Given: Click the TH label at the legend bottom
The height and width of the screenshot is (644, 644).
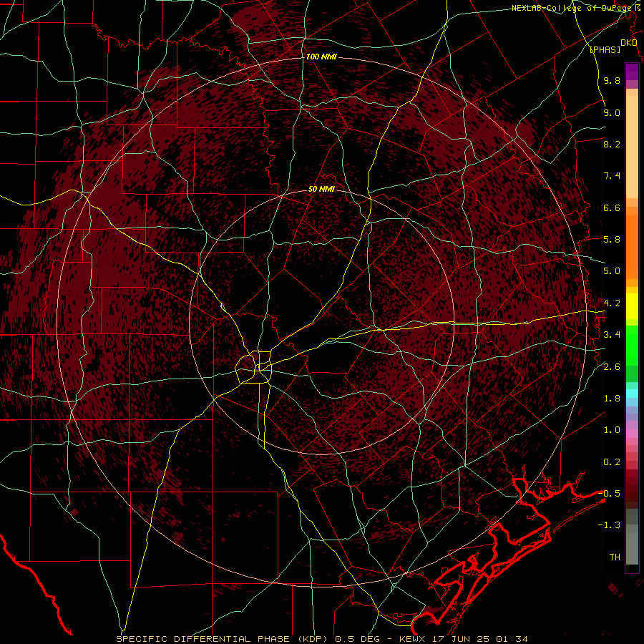Looking at the screenshot, I should (615, 557).
